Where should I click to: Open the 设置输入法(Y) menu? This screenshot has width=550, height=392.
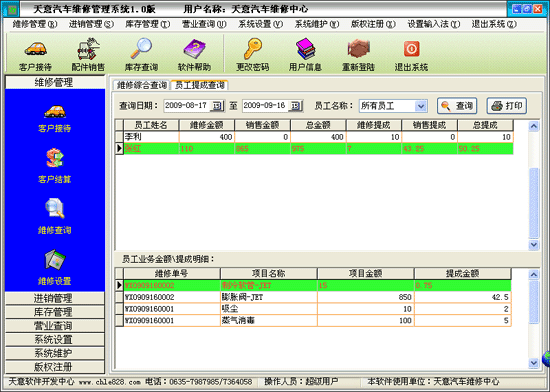click(x=434, y=24)
